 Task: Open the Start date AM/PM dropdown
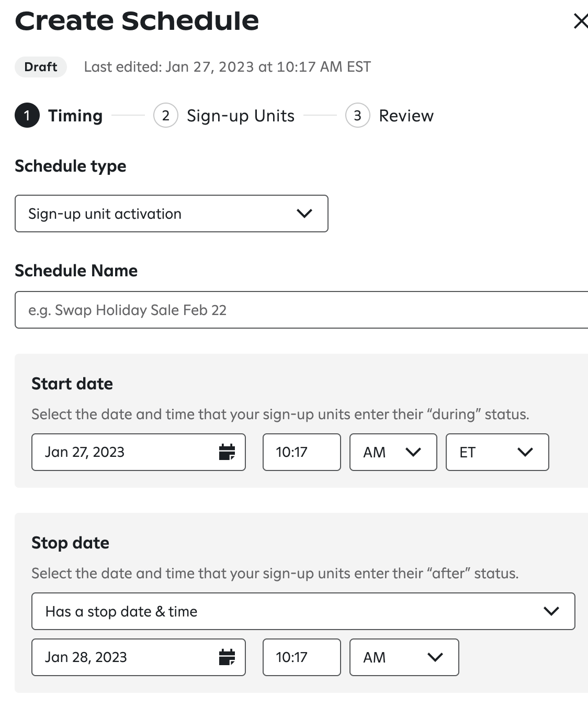(x=393, y=452)
